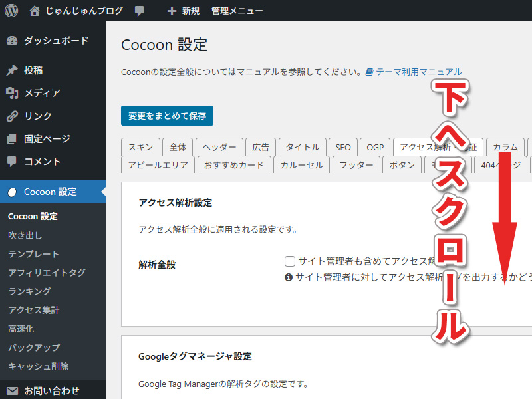
Task: Click the Cocoon 設定 page title
Action: 164,45
